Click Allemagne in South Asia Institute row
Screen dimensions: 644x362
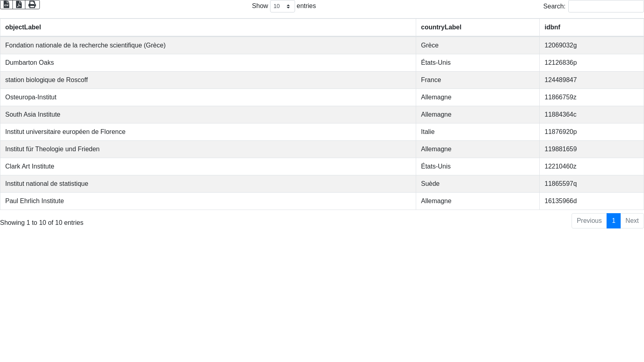tap(478, 115)
